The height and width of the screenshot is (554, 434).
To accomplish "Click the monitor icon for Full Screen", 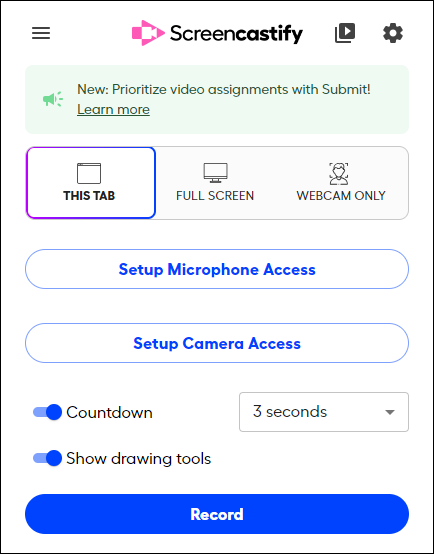I will point(215,173).
